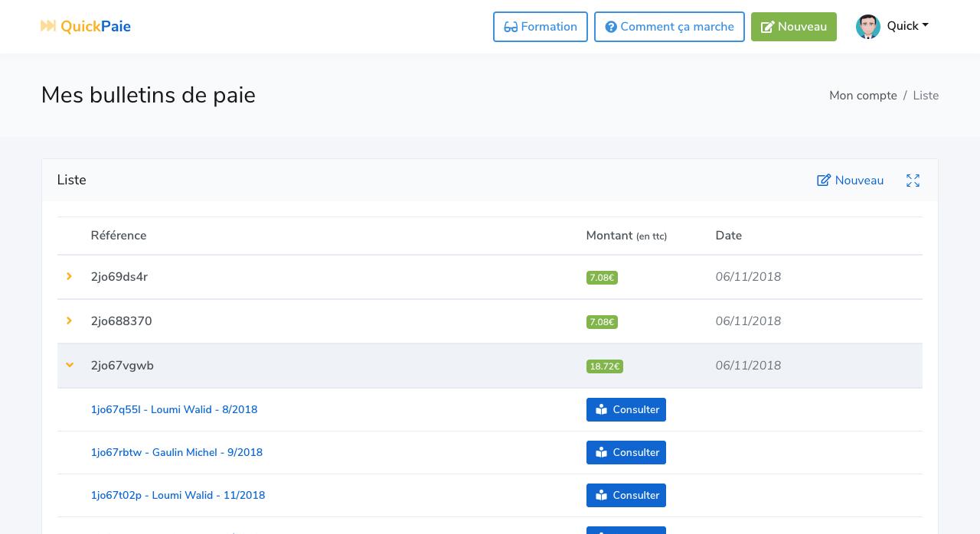Open bulletin Gaulin Michel 9/2018
The width and height of the screenshot is (980, 534).
click(177, 452)
